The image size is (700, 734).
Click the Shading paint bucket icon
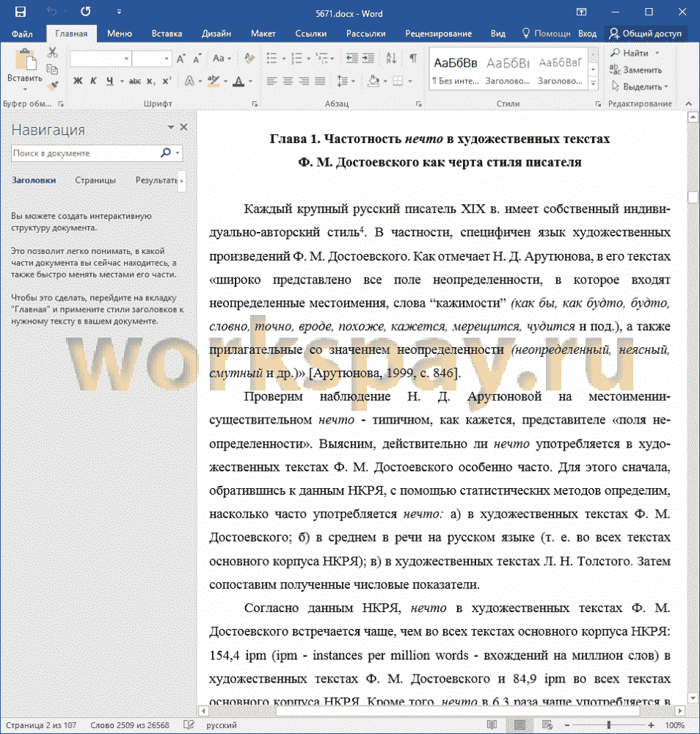click(x=373, y=81)
